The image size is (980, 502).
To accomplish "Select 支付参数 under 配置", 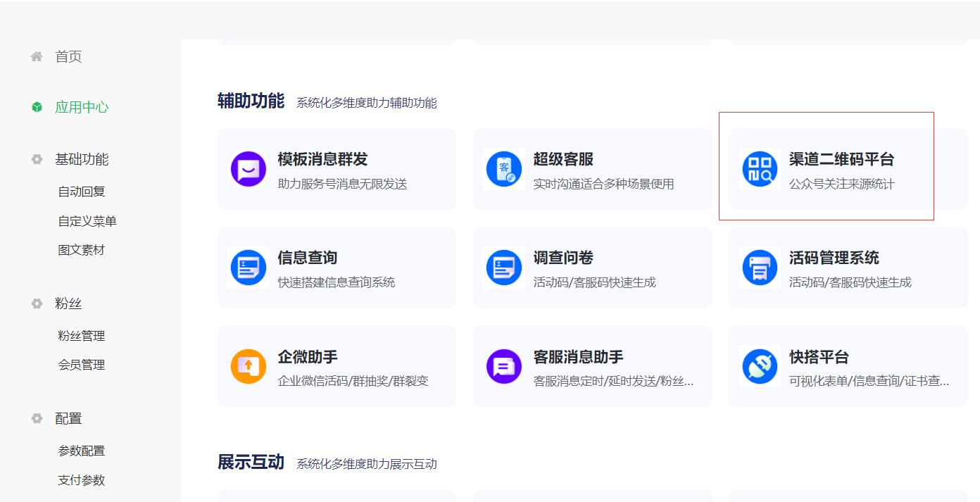I will [81, 480].
